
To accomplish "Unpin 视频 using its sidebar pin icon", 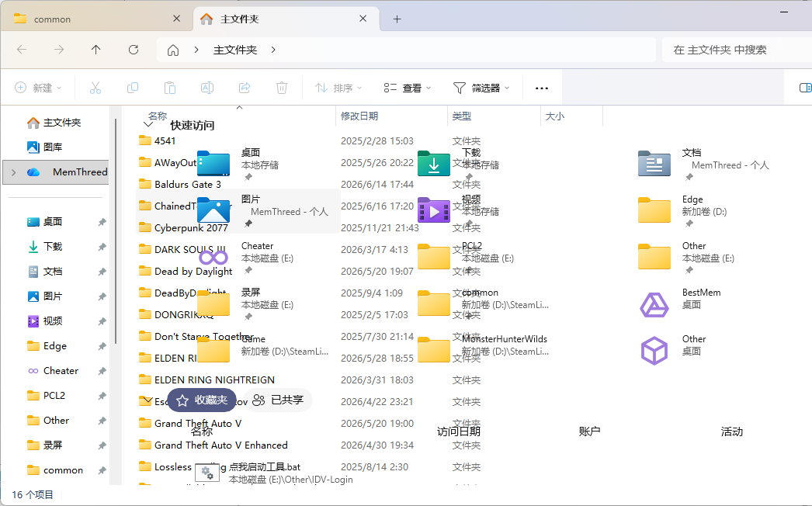I will (102, 321).
